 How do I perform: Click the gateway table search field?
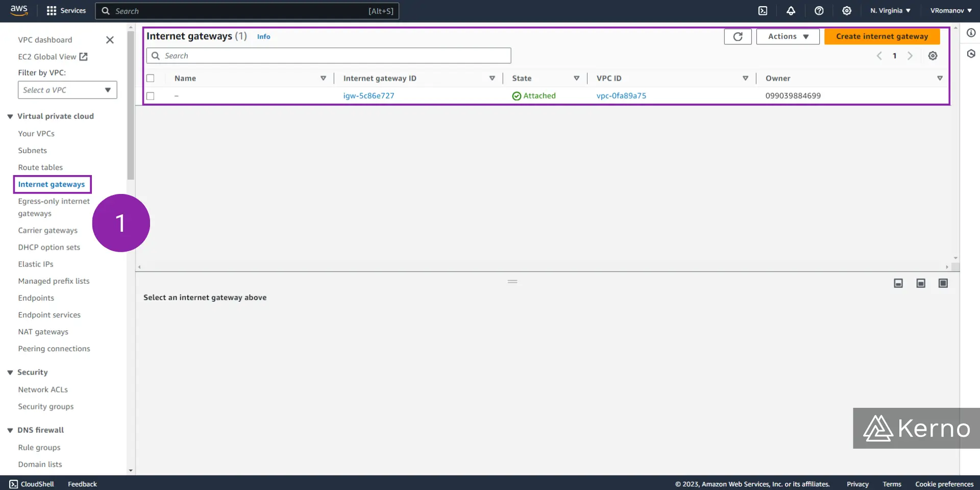(x=328, y=55)
